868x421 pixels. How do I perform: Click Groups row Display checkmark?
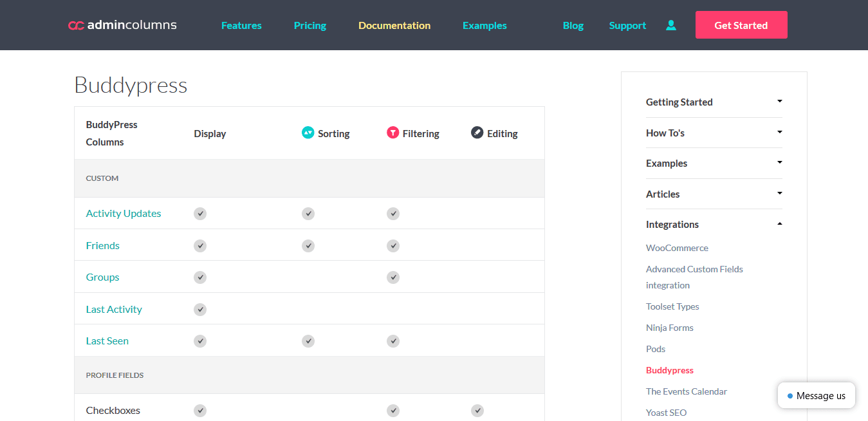(200, 277)
